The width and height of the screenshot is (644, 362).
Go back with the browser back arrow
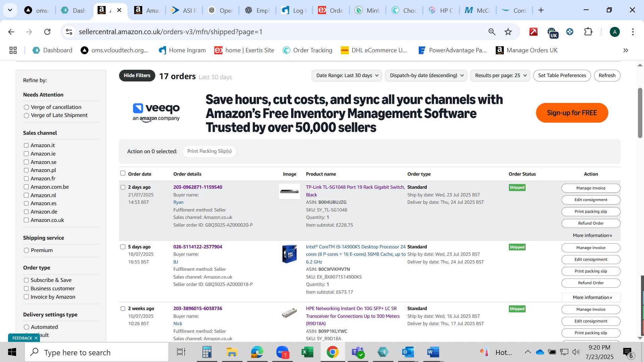(11, 32)
